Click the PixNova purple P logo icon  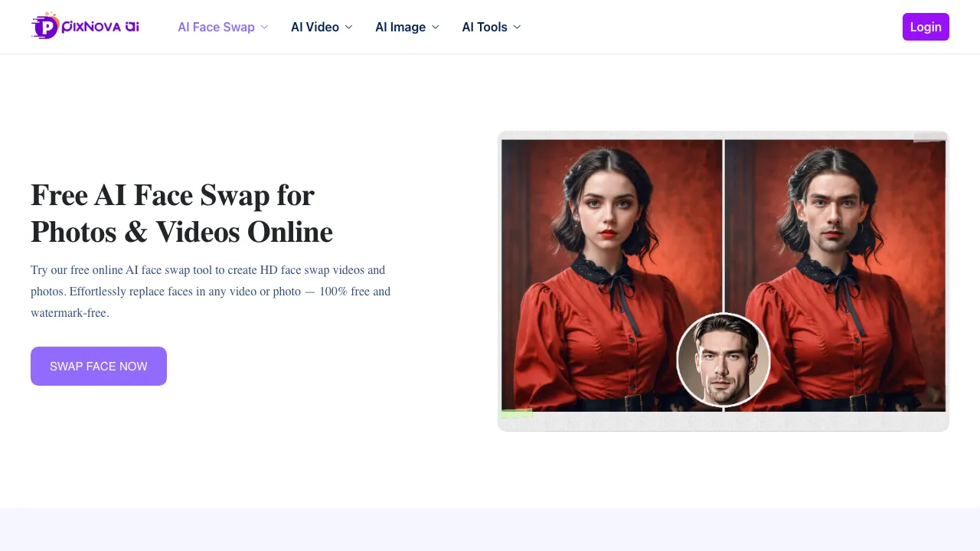46,27
